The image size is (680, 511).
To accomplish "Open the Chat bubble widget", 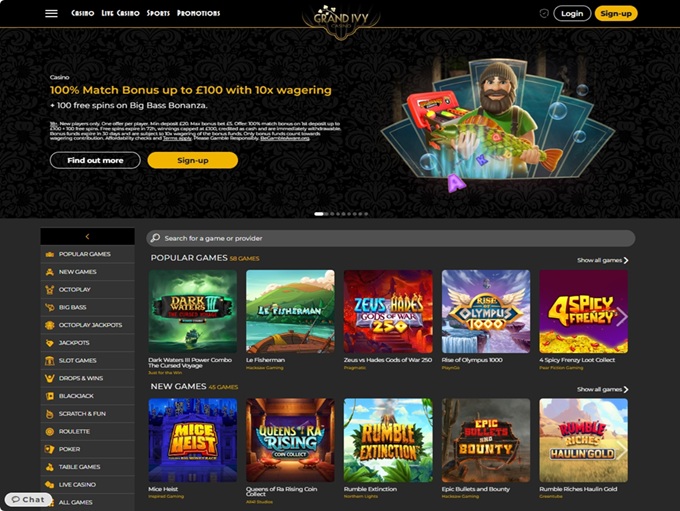I will [29, 499].
